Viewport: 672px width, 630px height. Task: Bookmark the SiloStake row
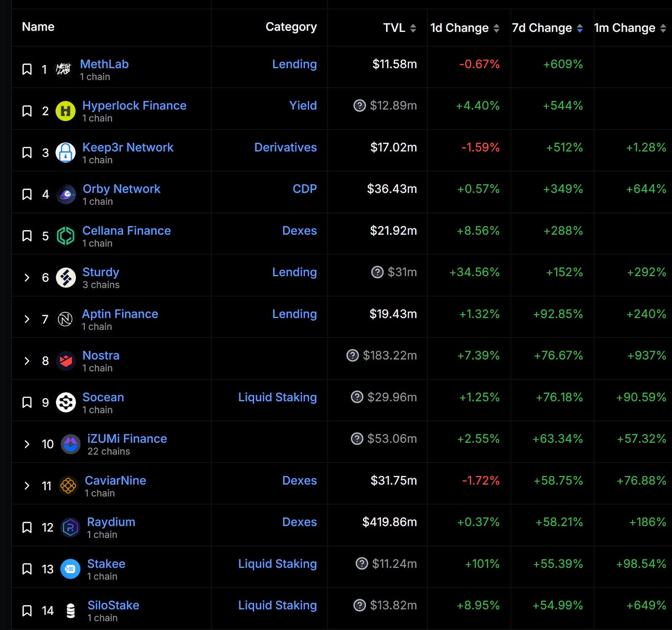27,611
